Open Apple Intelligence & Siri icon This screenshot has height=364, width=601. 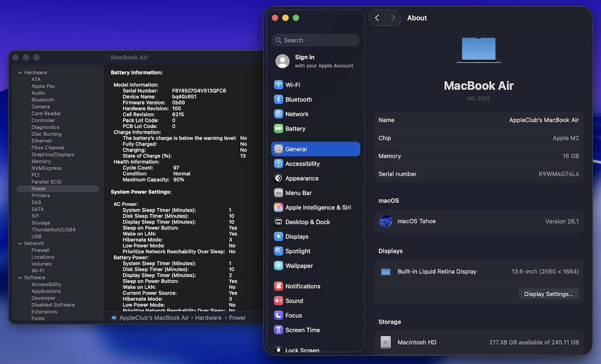(x=279, y=207)
